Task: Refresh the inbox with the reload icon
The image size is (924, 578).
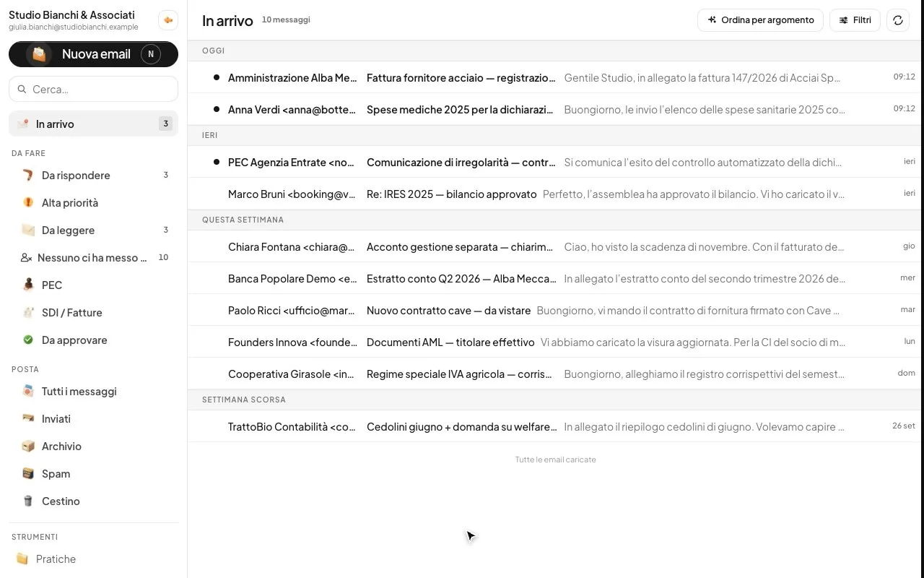Action: 898,20
